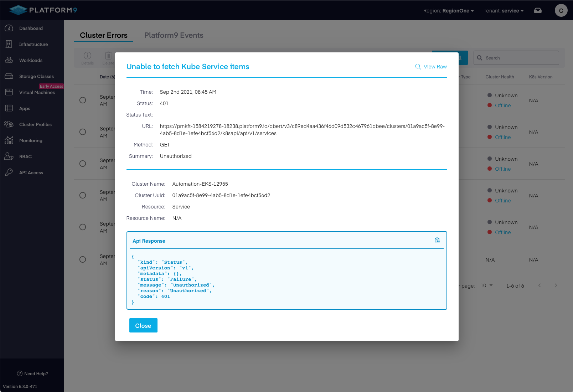This screenshot has width=573, height=392.
Task: Click Offline link in first row
Action: click(x=503, y=105)
